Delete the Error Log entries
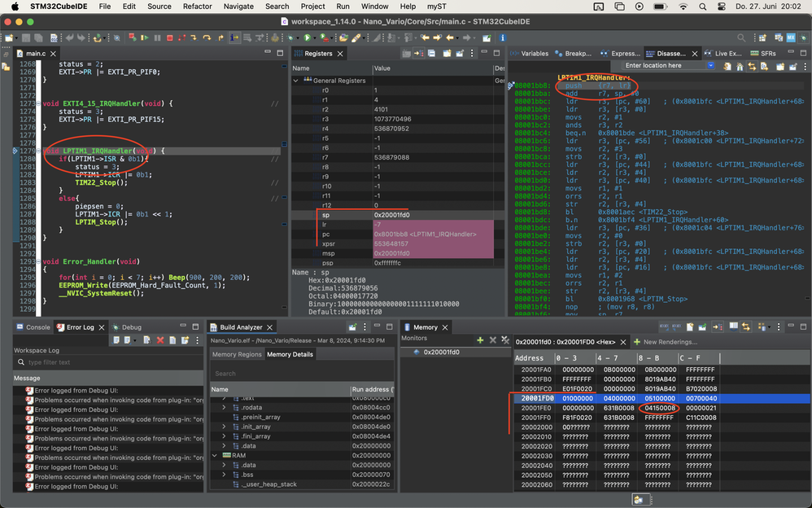The width and height of the screenshot is (812, 508). (160, 339)
